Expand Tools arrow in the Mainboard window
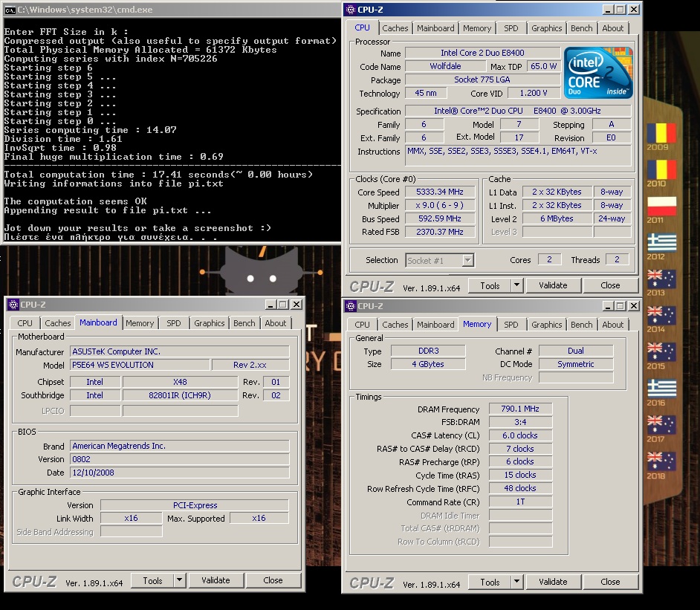The height and width of the screenshot is (610, 700). click(179, 580)
